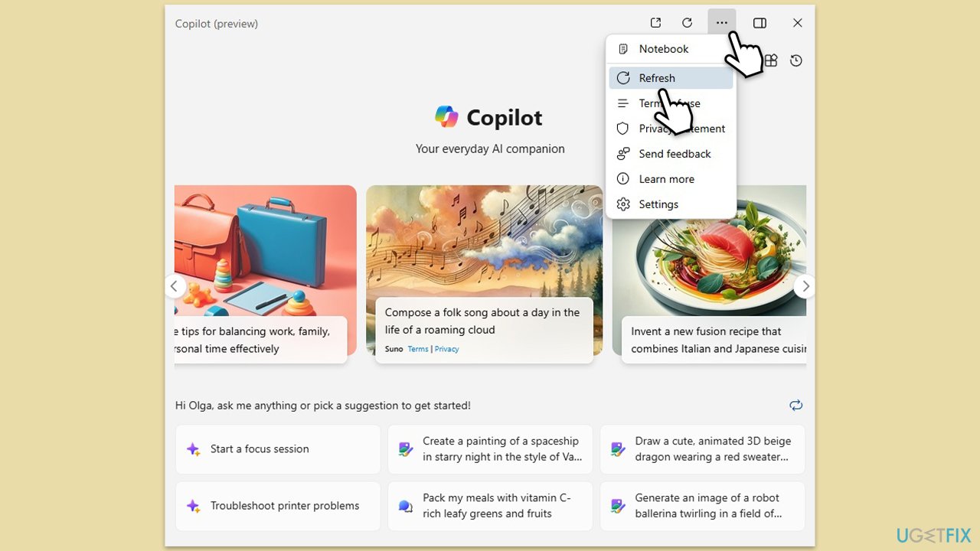Click the chat icon on vitamin C meals
Image resolution: width=980 pixels, height=551 pixels.
[x=406, y=506]
